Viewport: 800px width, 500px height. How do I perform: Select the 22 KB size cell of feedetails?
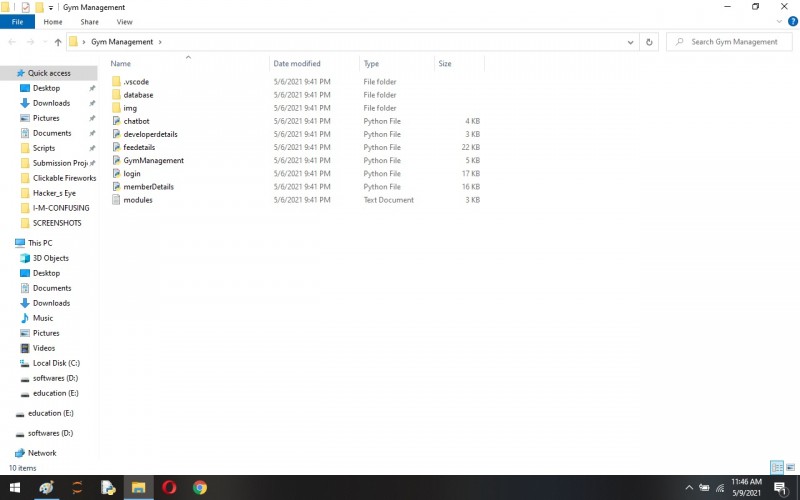click(x=470, y=147)
